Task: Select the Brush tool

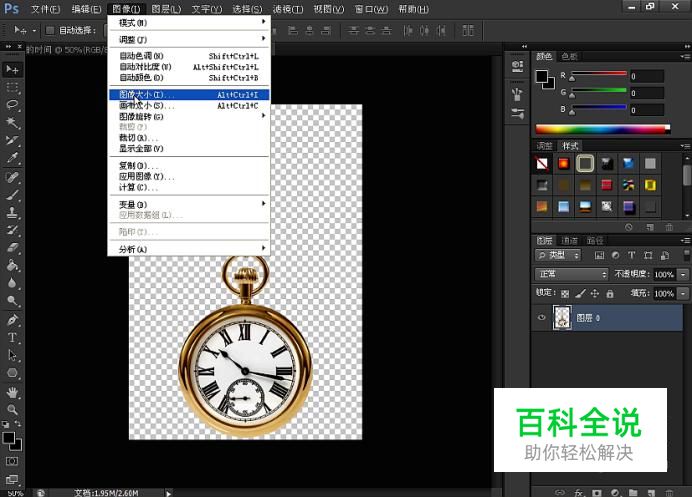Action: [12, 195]
